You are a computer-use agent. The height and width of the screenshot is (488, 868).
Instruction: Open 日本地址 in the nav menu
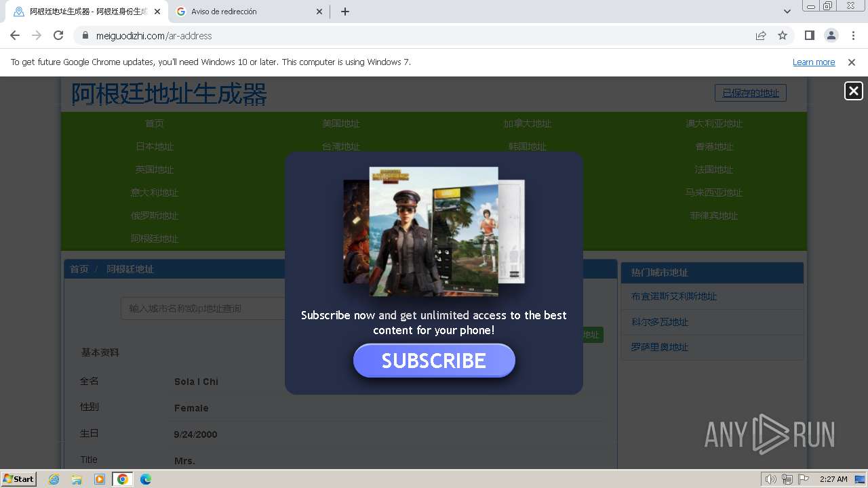click(155, 146)
